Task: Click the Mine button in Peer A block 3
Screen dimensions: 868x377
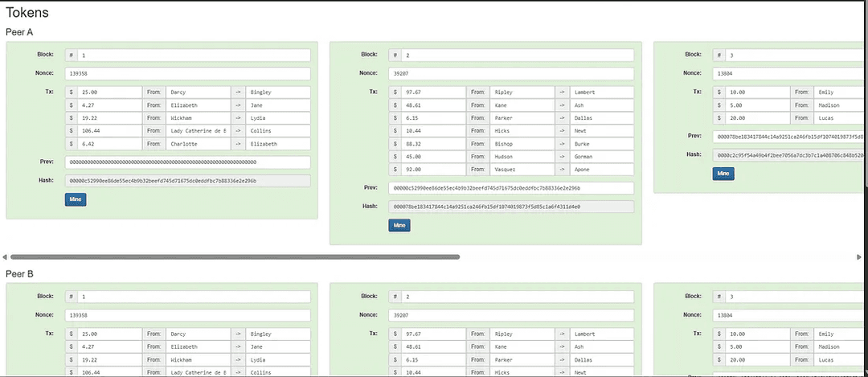Action: (723, 174)
